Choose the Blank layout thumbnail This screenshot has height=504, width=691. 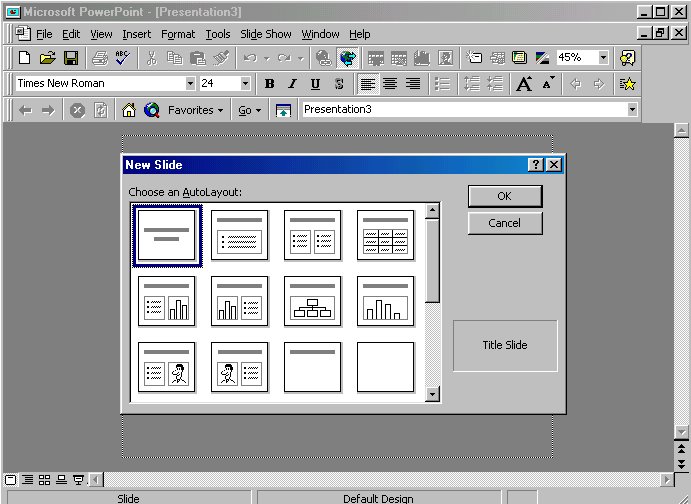[386, 367]
